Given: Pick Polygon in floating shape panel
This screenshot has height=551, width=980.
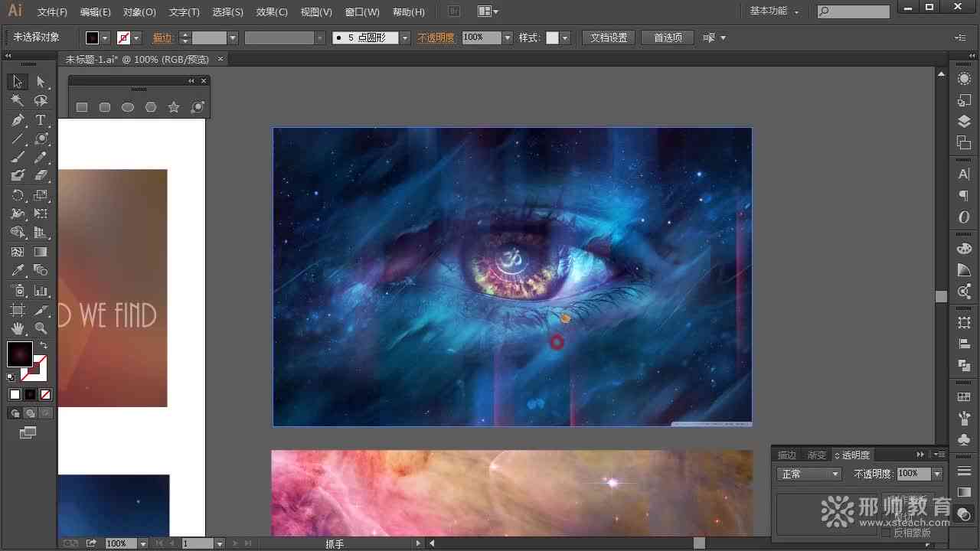Looking at the screenshot, I should pos(151,108).
